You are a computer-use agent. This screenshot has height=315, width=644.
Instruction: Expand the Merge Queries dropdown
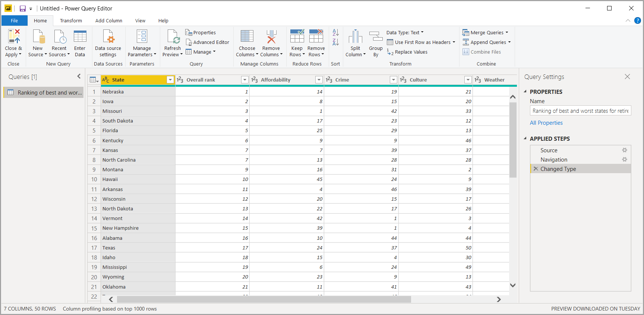tap(507, 32)
